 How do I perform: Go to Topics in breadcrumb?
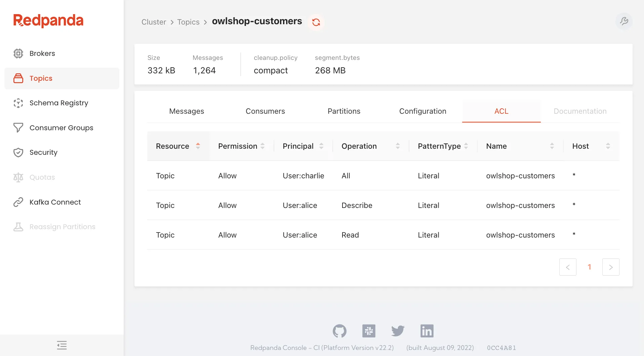188,22
